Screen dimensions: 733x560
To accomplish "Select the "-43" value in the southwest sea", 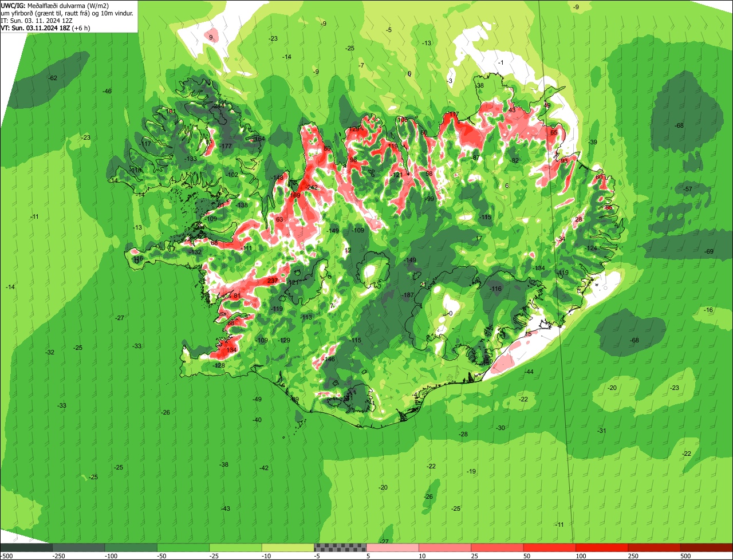I will point(226,509).
